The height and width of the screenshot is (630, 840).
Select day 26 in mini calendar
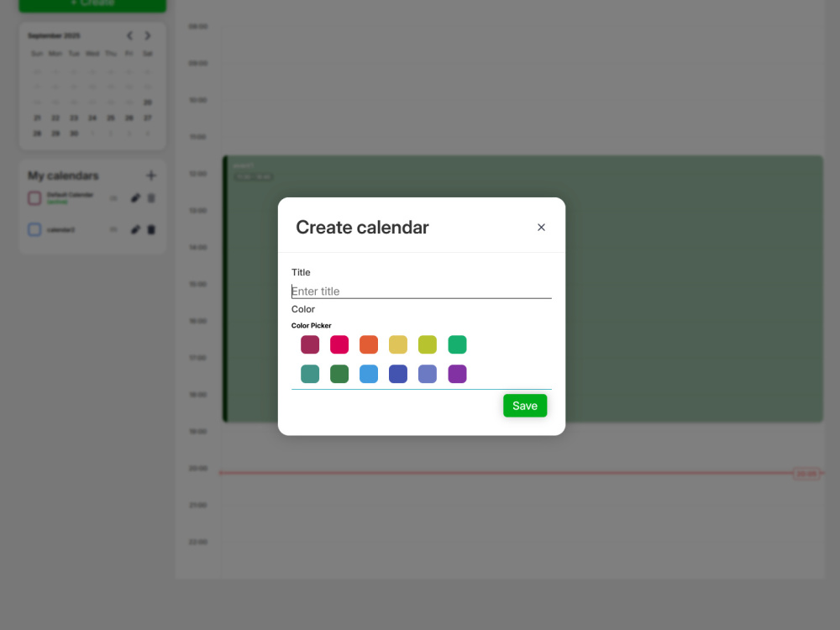[x=129, y=118]
